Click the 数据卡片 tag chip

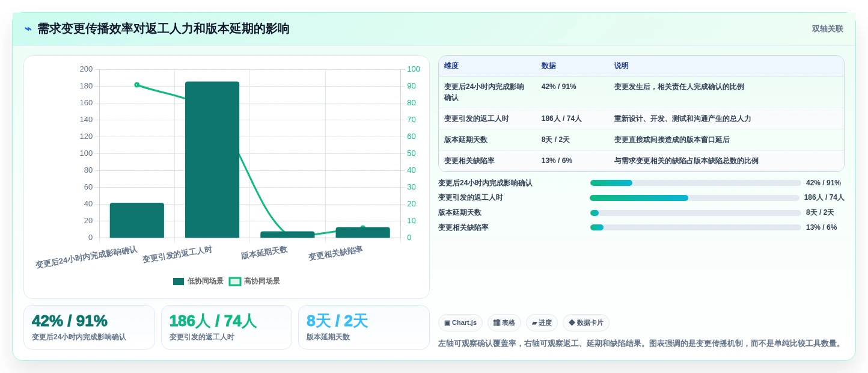pos(586,323)
